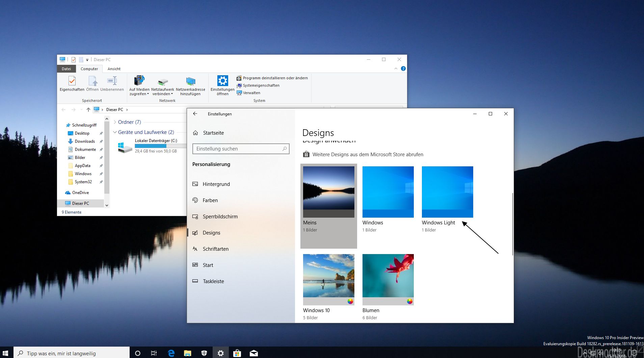Click the Settings window scrollbar

pos(512,224)
